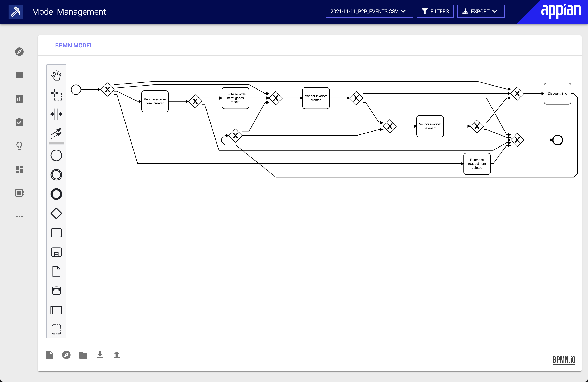This screenshot has height=382, width=588.
Task: Activate the global connect tool
Action: pos(56,133)
